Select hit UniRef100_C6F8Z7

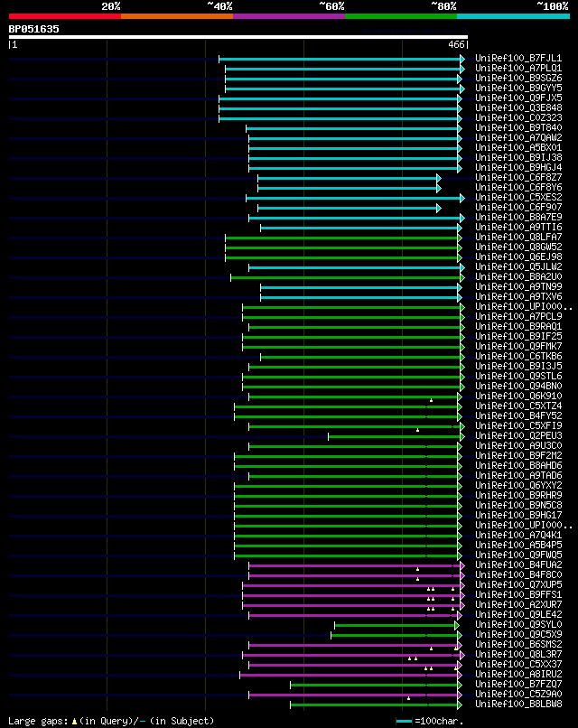518,177
